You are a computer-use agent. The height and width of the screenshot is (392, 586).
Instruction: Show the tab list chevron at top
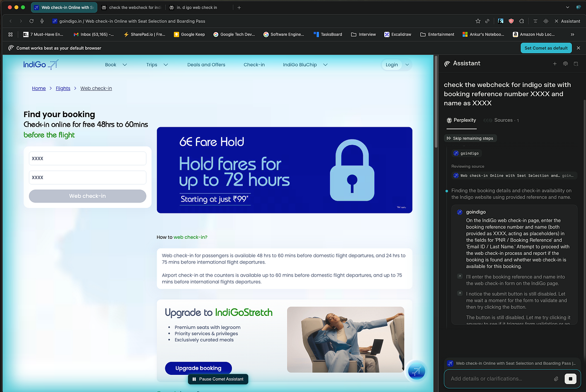pos(567,8)
